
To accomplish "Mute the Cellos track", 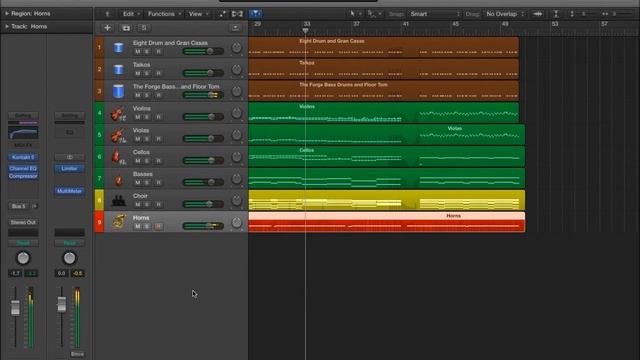I will (x=138, y=161).
